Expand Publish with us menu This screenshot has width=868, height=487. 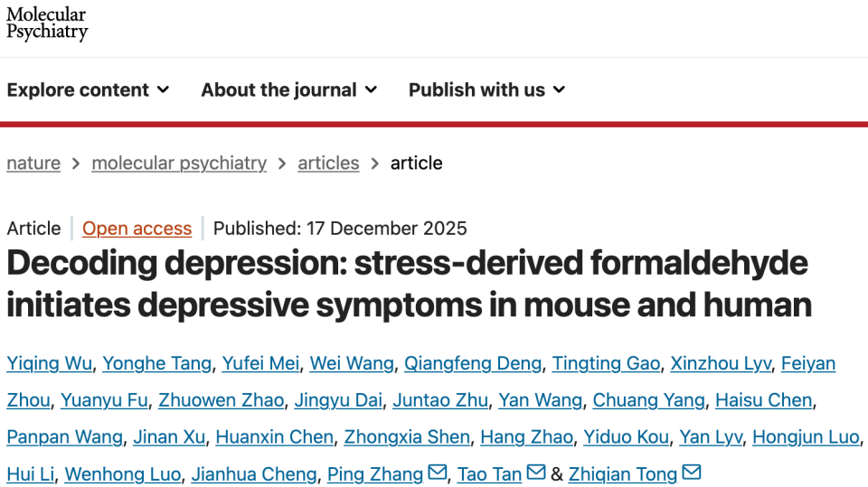click(x=486, y=89)
